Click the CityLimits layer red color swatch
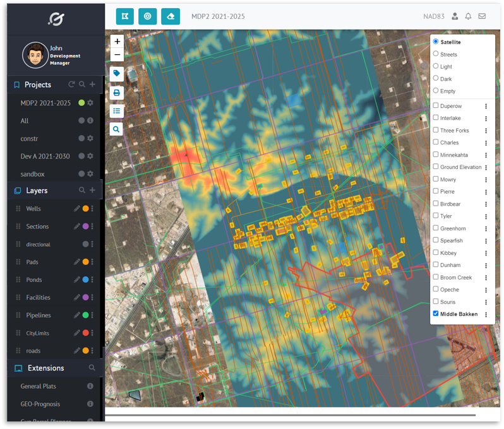The height and width of the screenshot is (429, 504). (x=85, y=332)
